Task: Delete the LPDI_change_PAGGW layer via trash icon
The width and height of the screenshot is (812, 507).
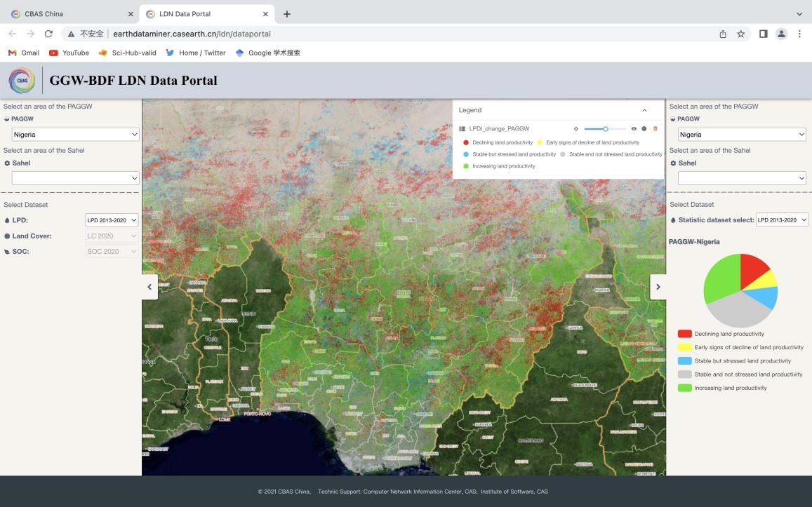Action: (655, 129)
